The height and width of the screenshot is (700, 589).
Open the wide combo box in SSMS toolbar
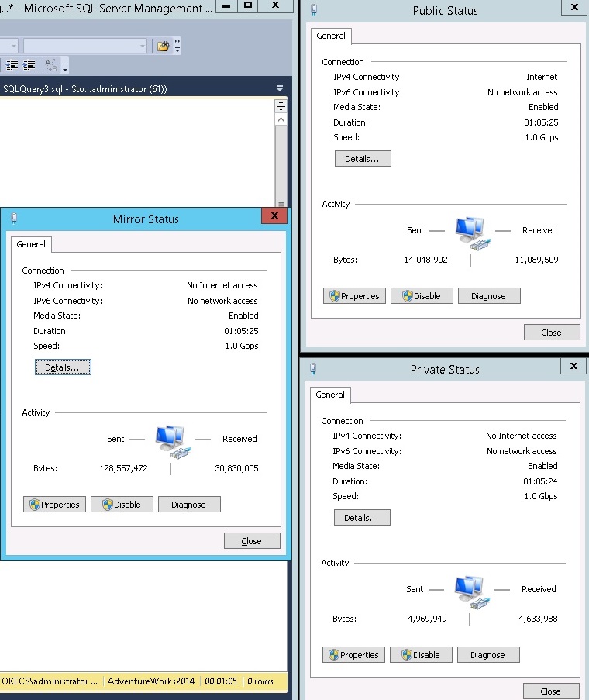click(x=85, y=46)
